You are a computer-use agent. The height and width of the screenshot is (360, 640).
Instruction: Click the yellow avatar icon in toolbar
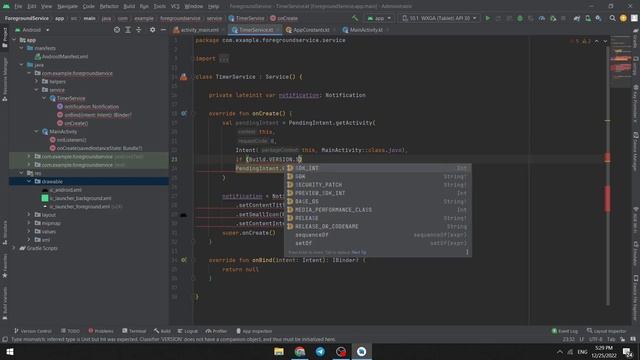(x=623, y=18)
